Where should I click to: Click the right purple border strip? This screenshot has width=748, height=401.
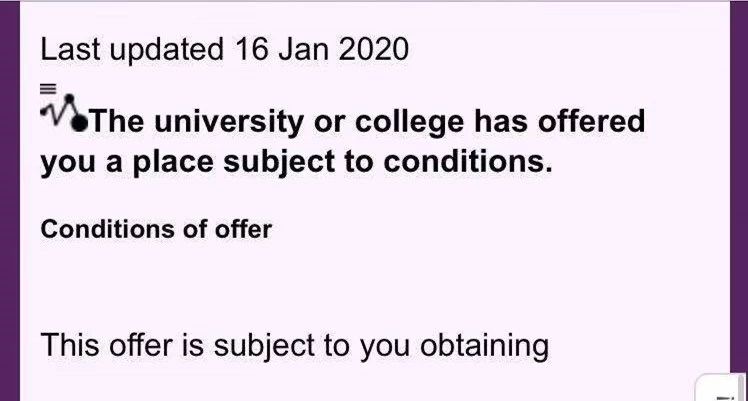(x=740, y=200)
